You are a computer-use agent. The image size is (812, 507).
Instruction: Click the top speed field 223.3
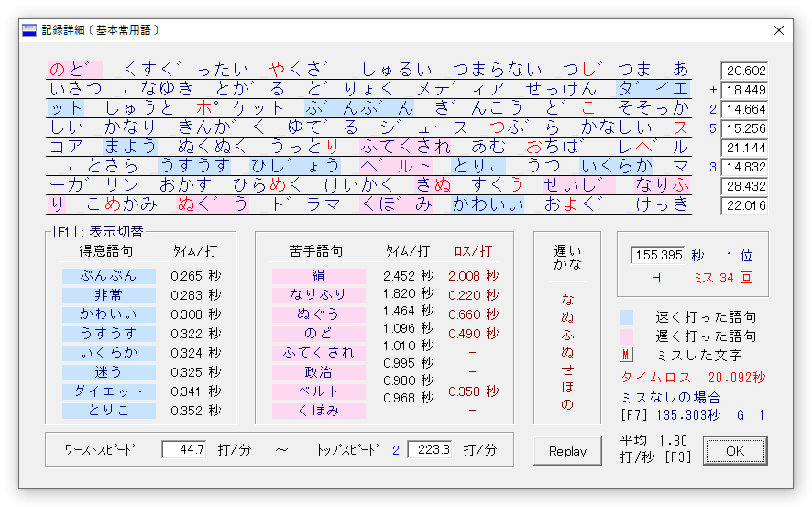coord(429,449)
